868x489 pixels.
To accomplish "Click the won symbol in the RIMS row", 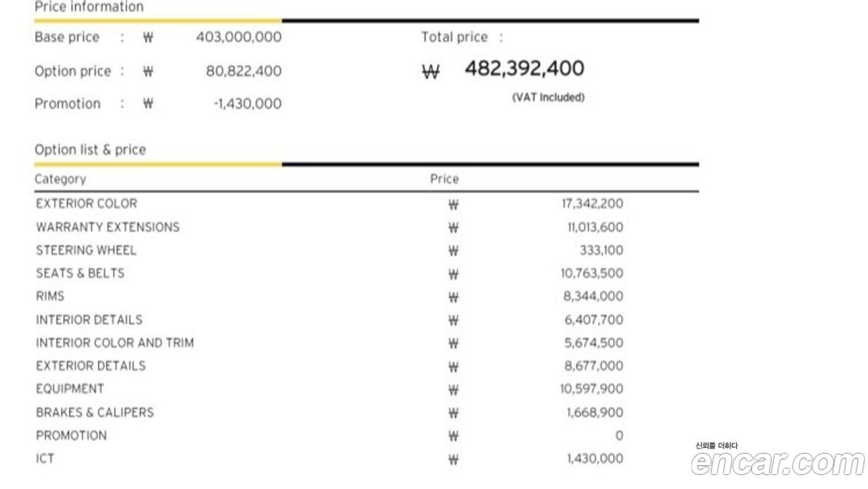I will pyautogui.click(x=453, y=297).
